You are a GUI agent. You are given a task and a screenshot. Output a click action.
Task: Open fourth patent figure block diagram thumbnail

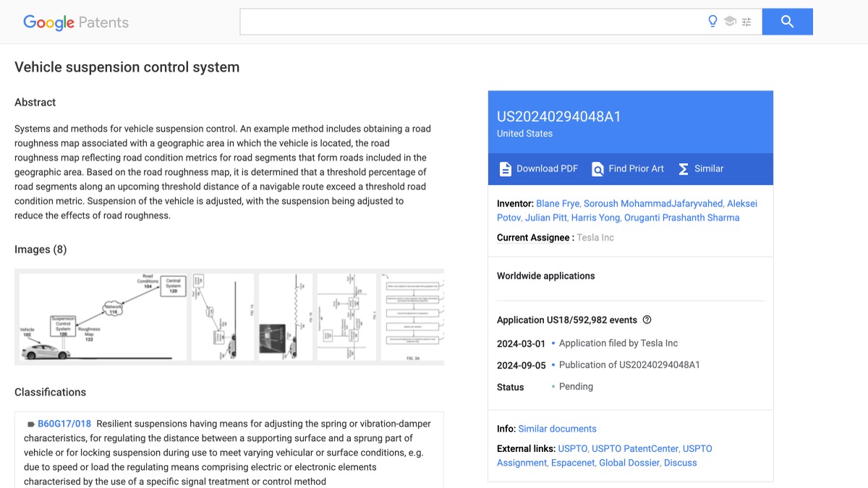pyautogui.click(x=346, y=317)
